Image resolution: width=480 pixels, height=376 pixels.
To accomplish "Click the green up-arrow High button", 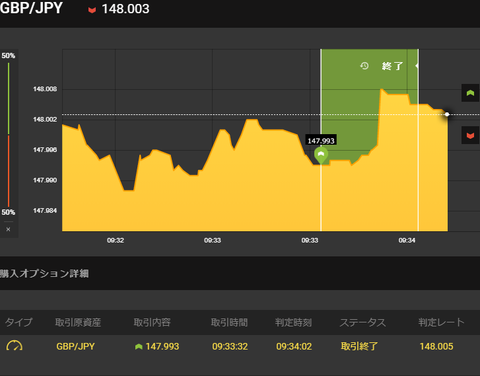I will click(x=470, y=93).
